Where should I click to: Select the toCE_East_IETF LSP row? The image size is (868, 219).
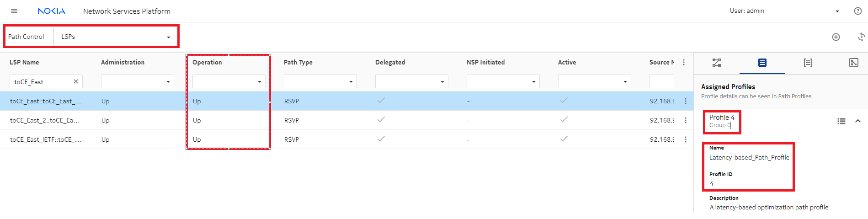[x=46, y=139]
